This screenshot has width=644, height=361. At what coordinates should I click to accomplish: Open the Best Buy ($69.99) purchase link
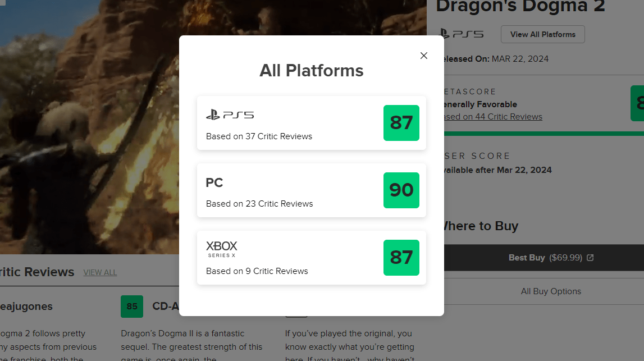pyautogui.click(x=544, y=258)
